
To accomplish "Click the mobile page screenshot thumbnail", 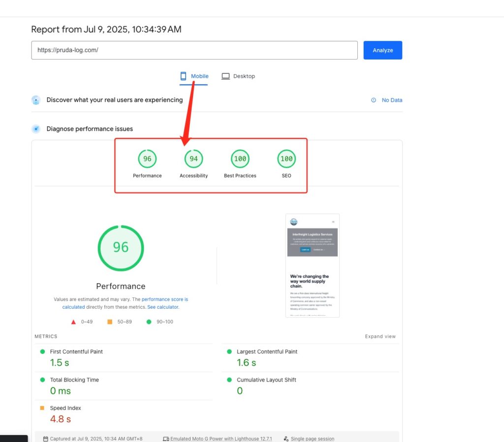I will point(313,265).
